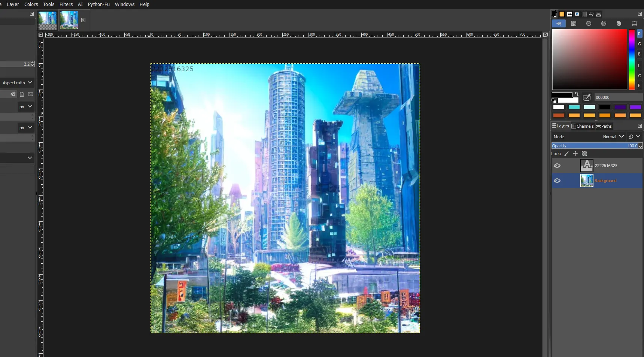Screen dimensions: 644x357
Task: Click the 000000 hex color field
Action: coord(618,97)
